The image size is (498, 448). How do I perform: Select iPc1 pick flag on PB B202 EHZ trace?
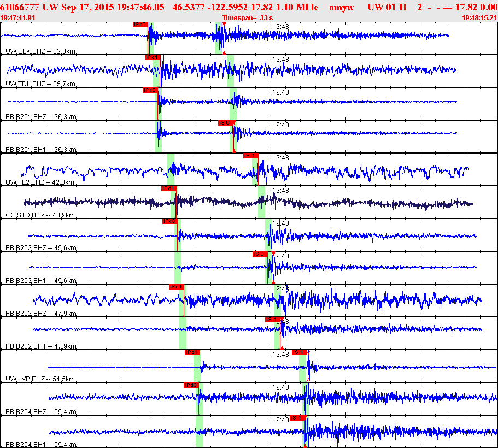pos(177,287)
